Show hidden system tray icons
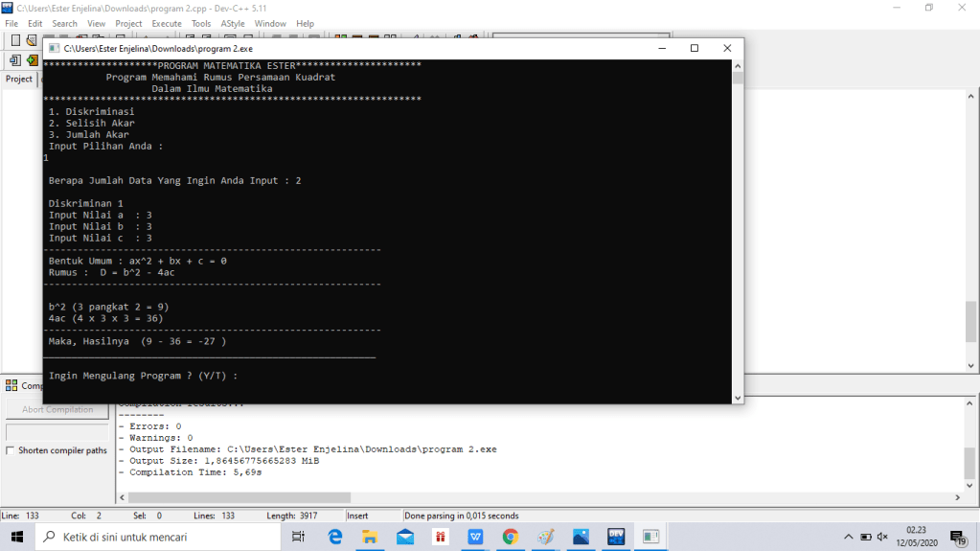980x551 pixels. 848,537
